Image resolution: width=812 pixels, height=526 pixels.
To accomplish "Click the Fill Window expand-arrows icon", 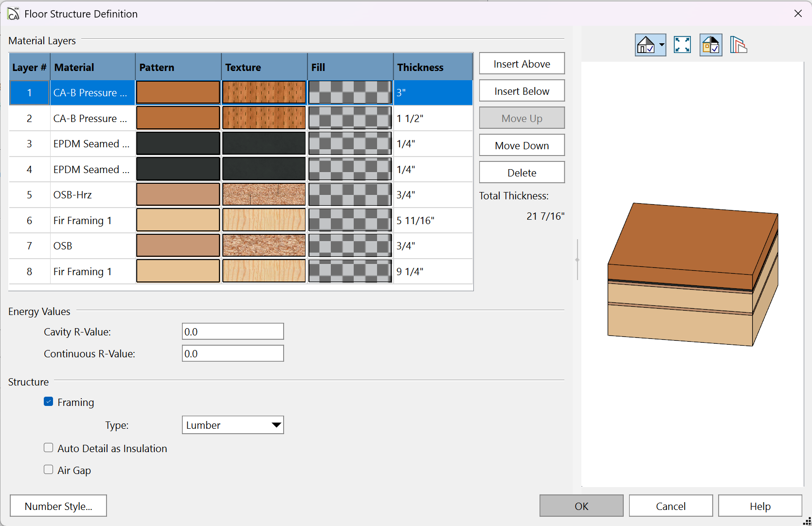I will point(682,45).
